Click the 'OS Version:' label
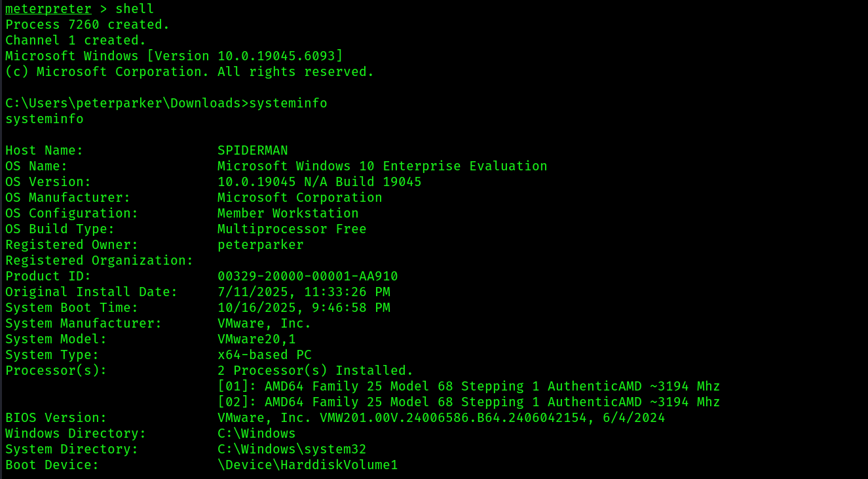This screenshot has height=479, width=868. (x=48, y=182)
